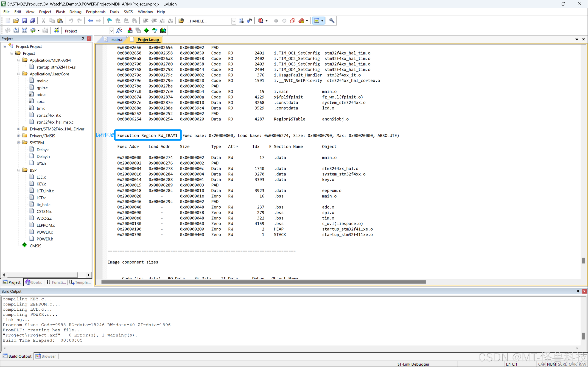
Task: Collapse the BSP folder in project tree
Action: (x=19, y=170)
